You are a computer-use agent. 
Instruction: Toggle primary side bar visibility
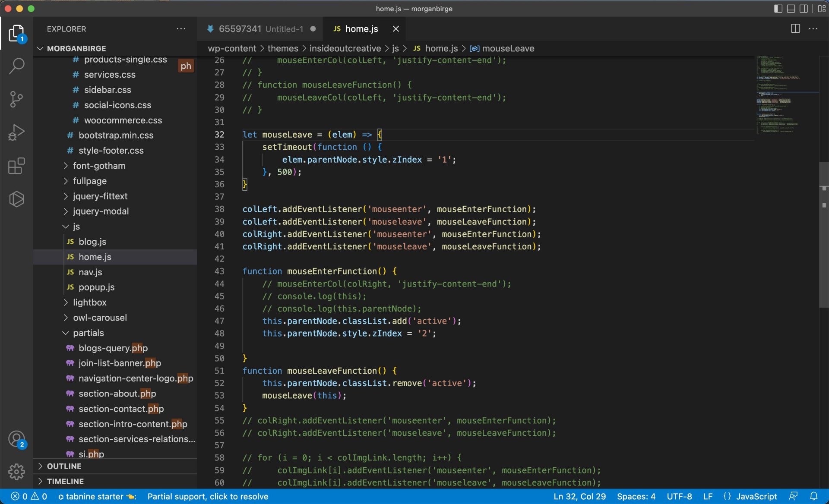[778, 9]
